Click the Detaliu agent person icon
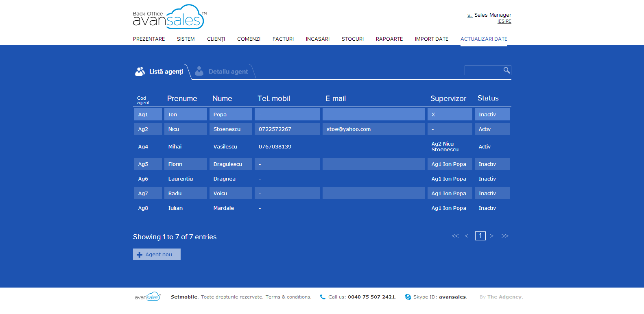The height and width of the screenshot is (314, 644). (199, 71)
